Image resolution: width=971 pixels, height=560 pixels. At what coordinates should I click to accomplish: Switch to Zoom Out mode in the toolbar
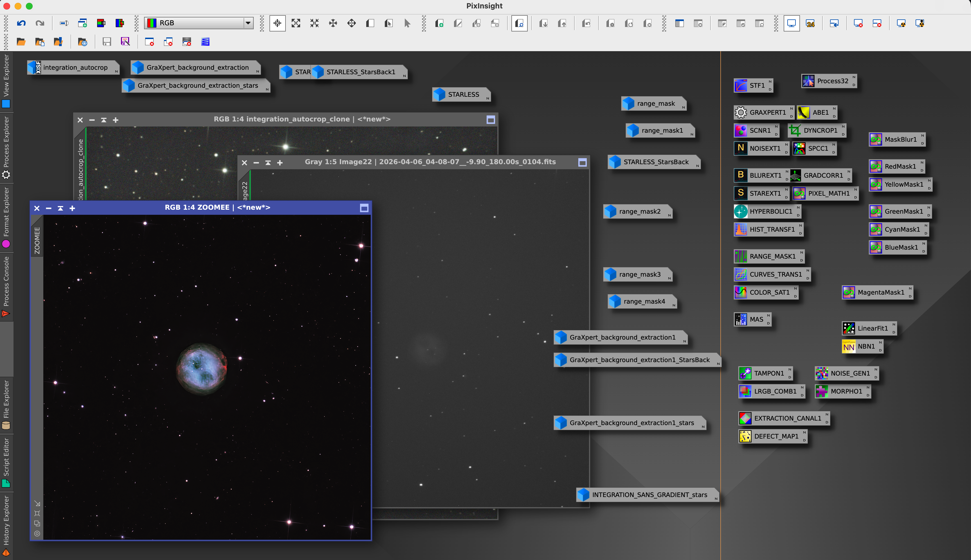(314, 23)
